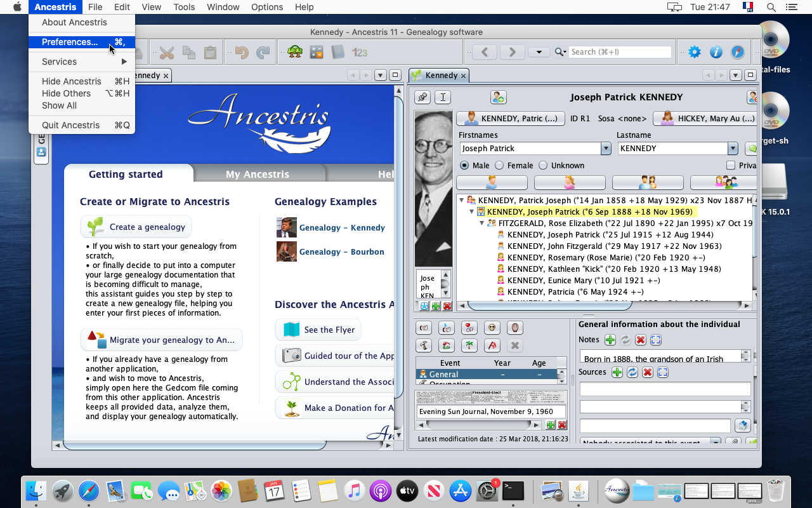812x508 pixels.
Task: Click Preferences... in the Ancestris menu
Action: [82, 42]
